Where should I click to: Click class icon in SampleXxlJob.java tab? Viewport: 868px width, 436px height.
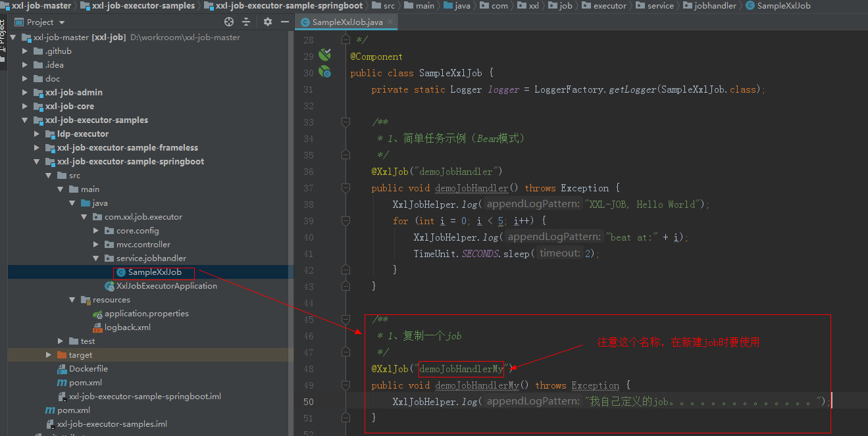pos(305,22)
